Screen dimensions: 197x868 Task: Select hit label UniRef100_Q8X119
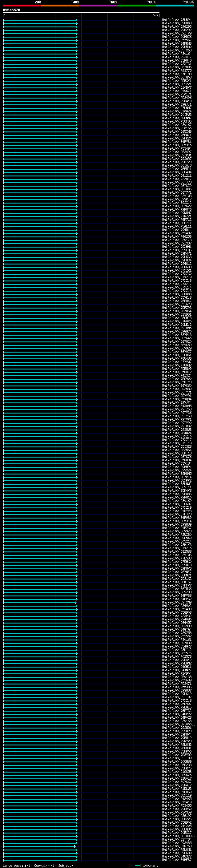tap(177, 795)
